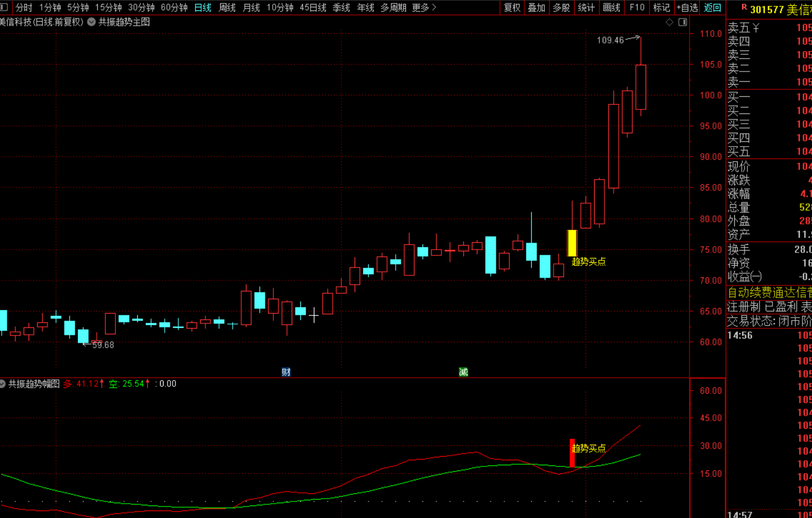Screen dimensions: 812x518
Task: Switch to 分时 chart tab
Action: point(24,7)
